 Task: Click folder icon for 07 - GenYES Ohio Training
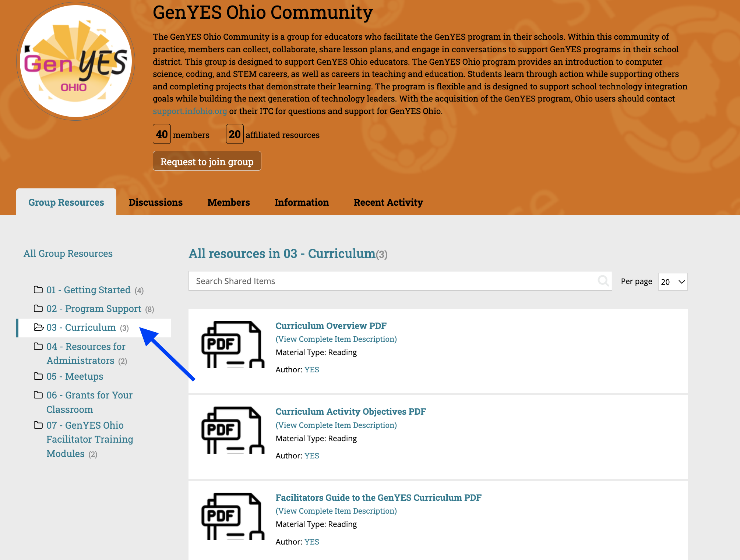point(38,425)
